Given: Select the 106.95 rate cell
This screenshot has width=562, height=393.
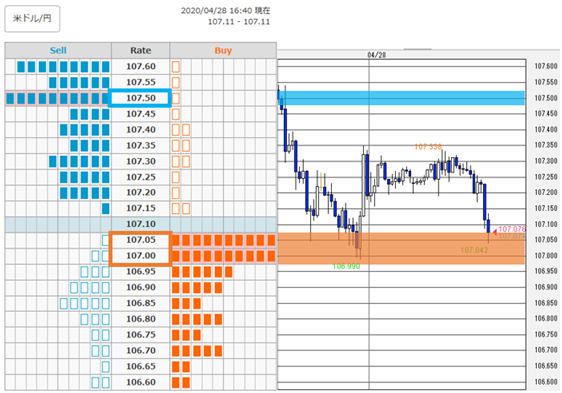Looking at the screenshot, I should (x=140, y=271).
